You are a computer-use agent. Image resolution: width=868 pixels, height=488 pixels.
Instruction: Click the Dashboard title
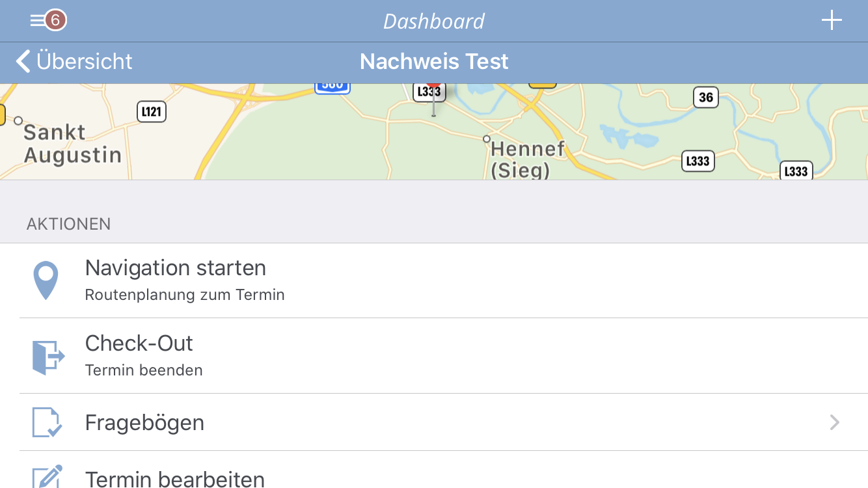click(434, 21)
